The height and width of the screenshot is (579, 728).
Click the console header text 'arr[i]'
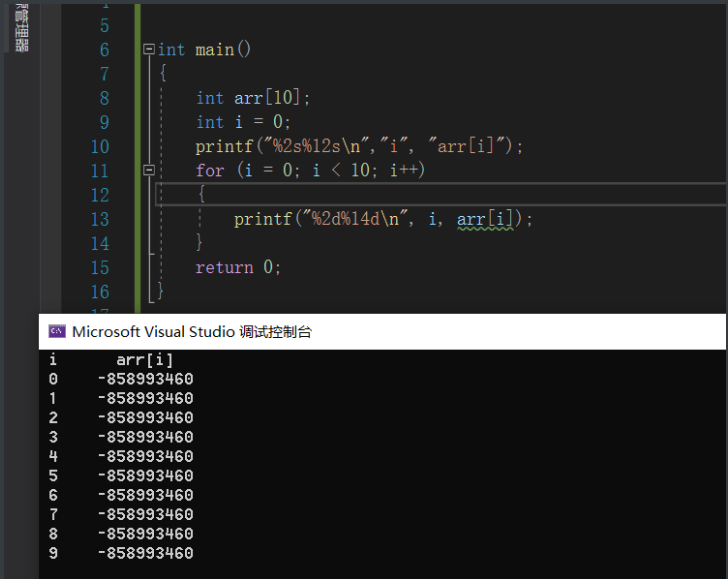[144, 360]
